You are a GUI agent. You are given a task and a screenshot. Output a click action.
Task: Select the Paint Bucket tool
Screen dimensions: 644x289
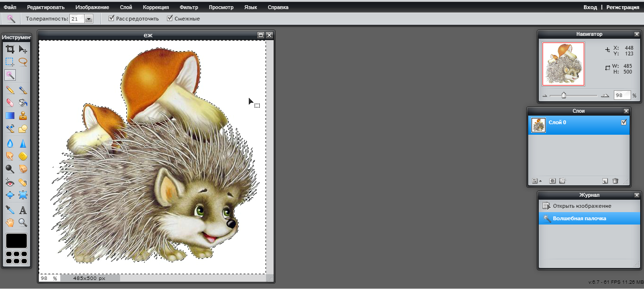coord(22,102)
